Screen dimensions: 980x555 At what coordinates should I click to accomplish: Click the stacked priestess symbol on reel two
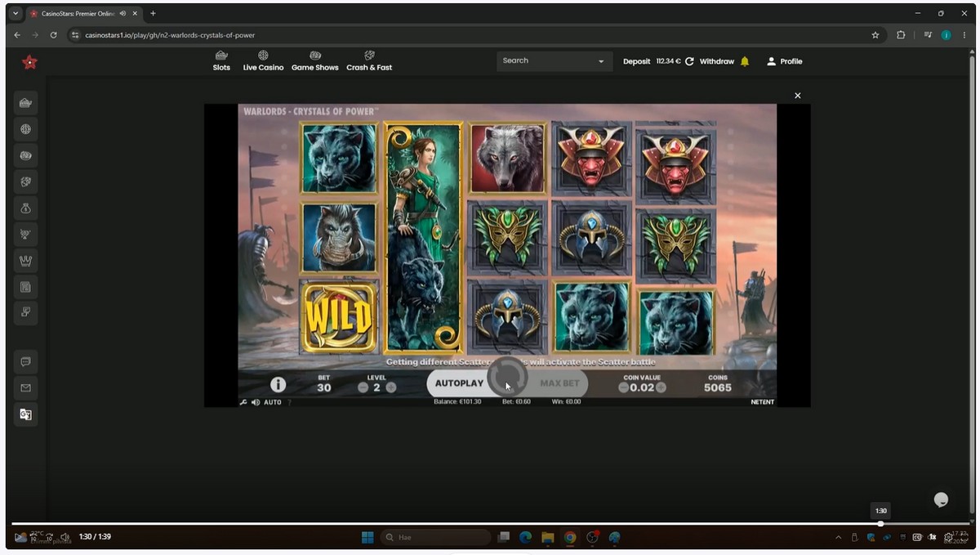click(x=423, y=237)
